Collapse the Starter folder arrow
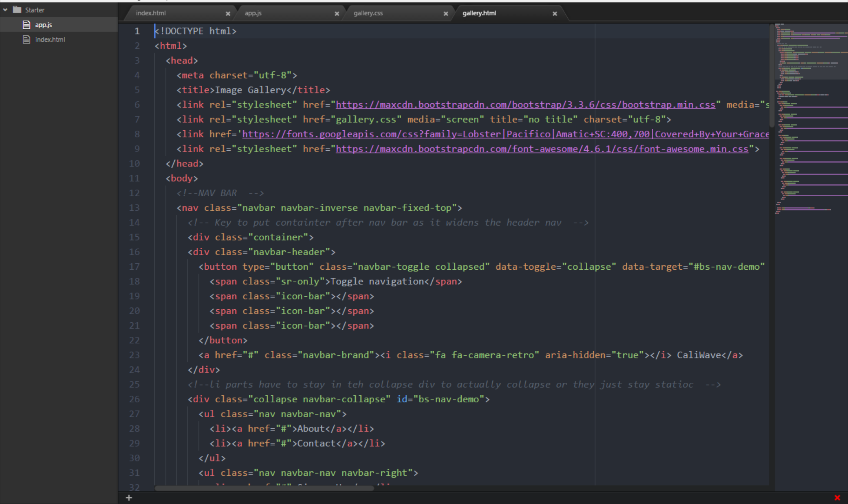This screenshot has width=848, height=504. coord(5,10)
